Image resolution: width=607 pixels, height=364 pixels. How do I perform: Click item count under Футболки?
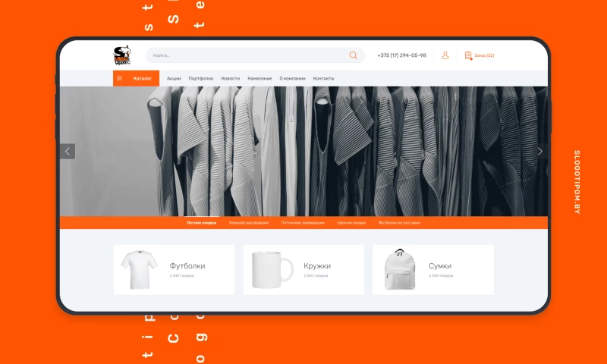tap(182, 276)
